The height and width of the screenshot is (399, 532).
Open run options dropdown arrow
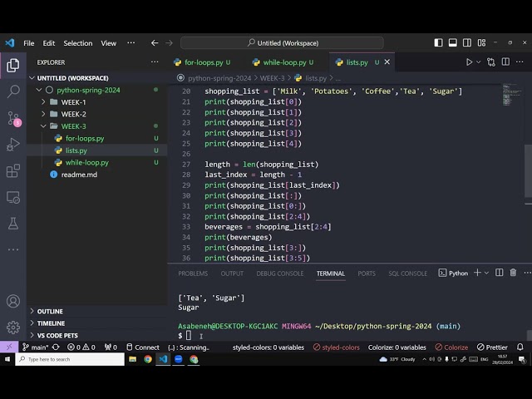click(x=479, y=62)
